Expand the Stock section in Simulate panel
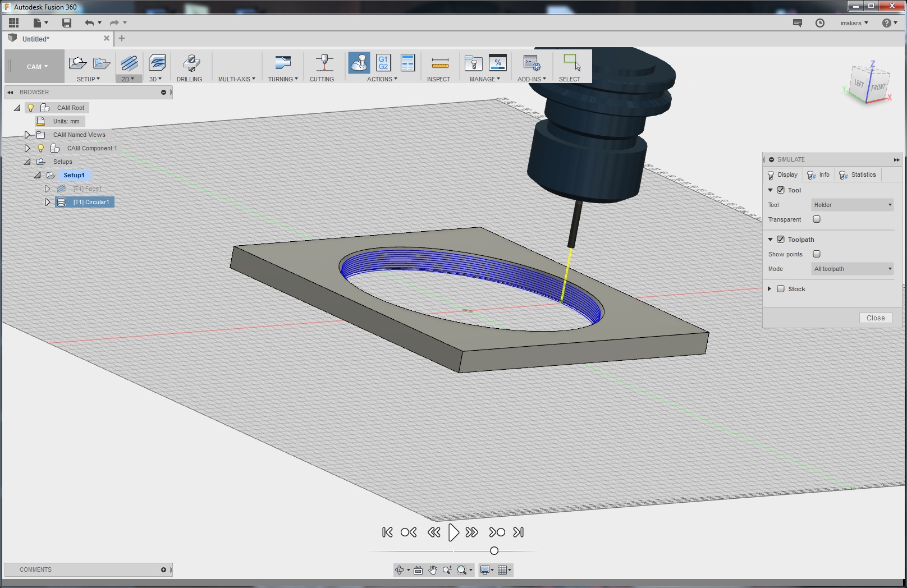The width and height of the screenshot is (907, 588). 769,289
